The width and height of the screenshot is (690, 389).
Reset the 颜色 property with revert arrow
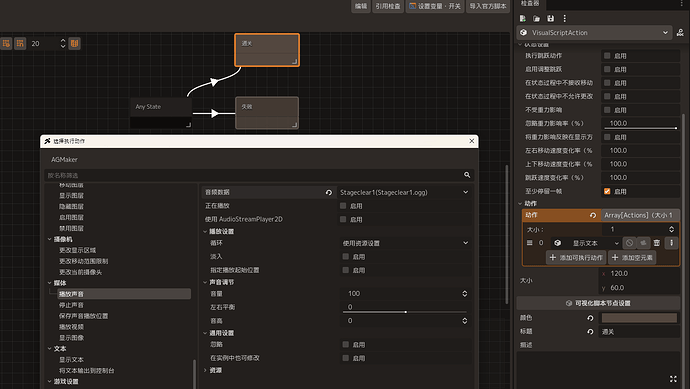[590, 318]
